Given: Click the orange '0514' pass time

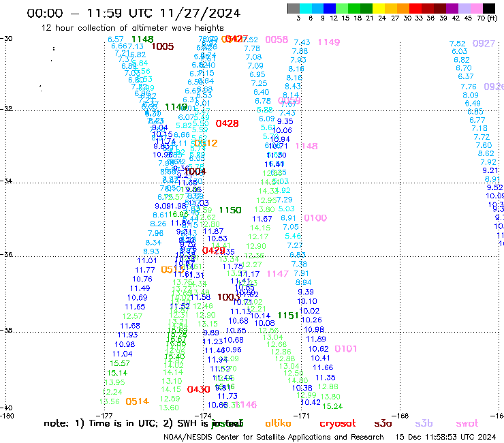Looking at the screenshot, I should pyautogui.click(x=138, y=401).
